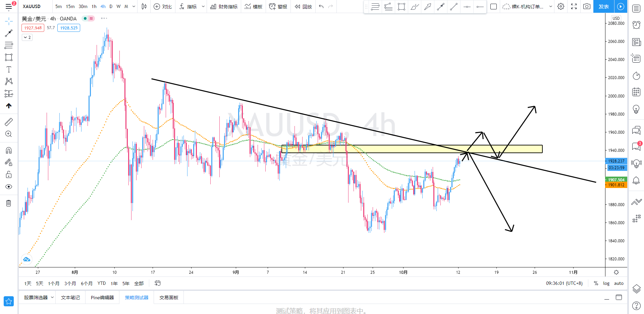Toggle visibility of all drawings eye icon
This screenshot has height=314, width=644.
tap(9, 187)
